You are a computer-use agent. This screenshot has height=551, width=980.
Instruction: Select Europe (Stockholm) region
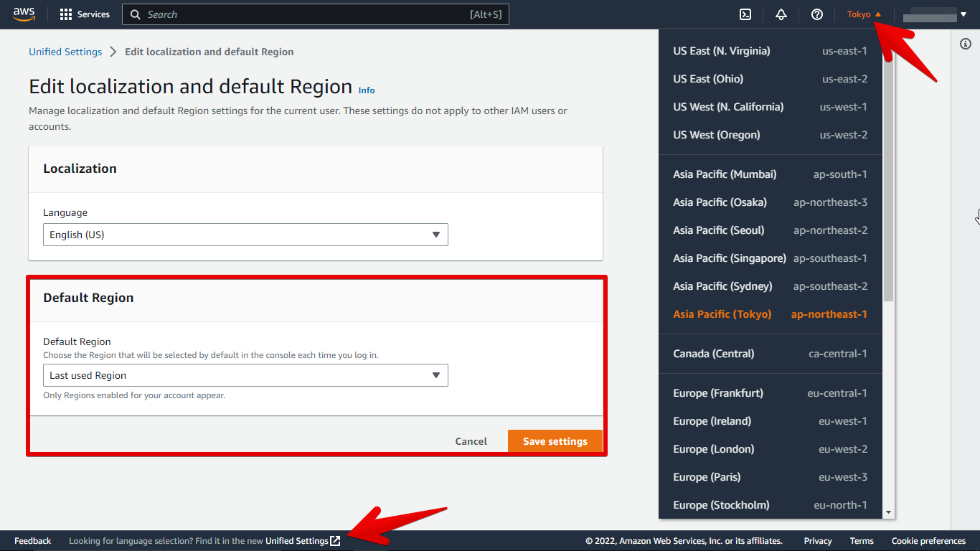point(771,505)
